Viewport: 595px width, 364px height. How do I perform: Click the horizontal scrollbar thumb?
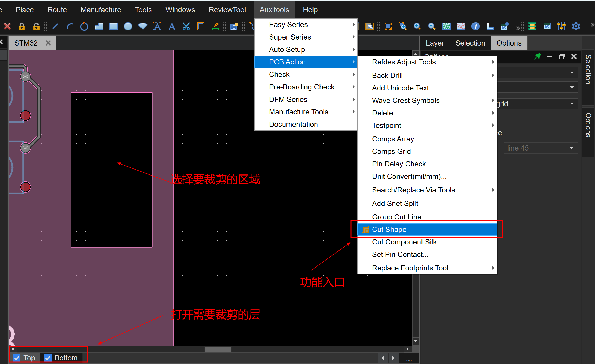218,349
